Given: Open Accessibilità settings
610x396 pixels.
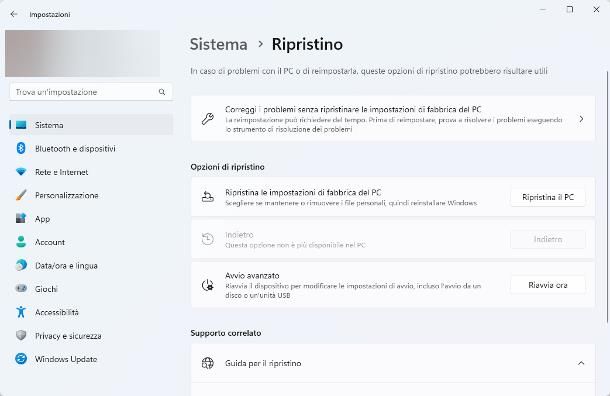Looking at the screenshot, I should (x=91, y=312).
